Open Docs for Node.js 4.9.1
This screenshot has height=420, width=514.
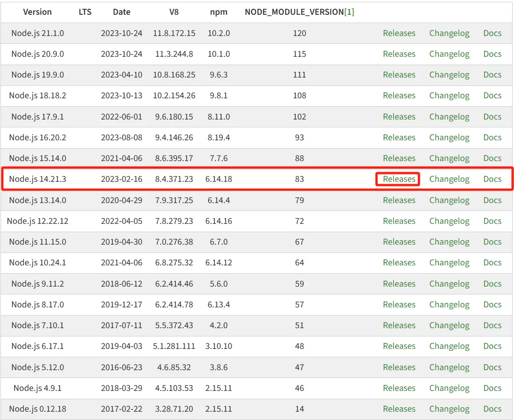coord(492,388)
